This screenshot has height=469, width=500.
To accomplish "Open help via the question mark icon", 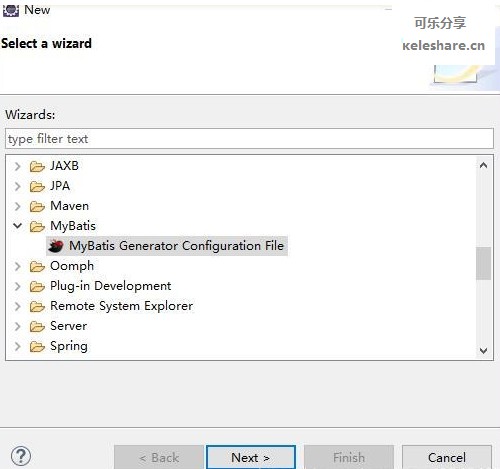I will pyautogui.click(x=21, y=456).
